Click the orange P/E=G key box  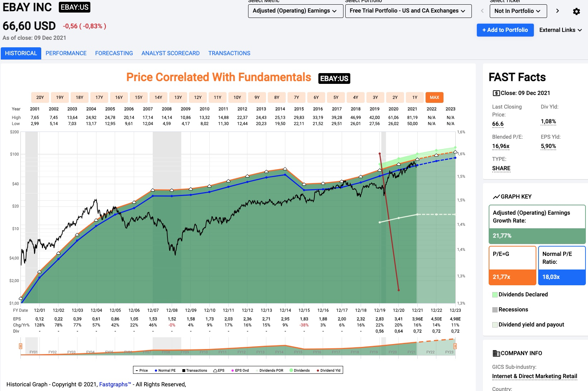click(x=512, y=266)
